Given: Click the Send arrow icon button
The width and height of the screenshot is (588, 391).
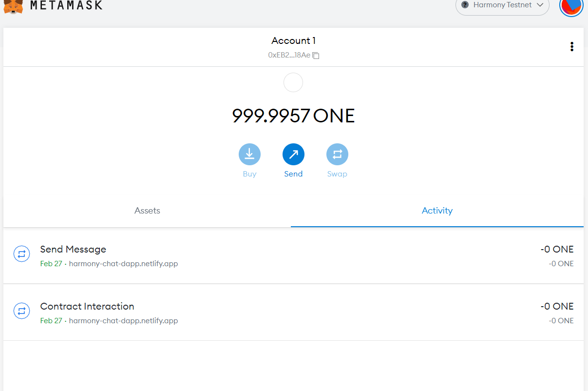Looking at the screenshot, I should pyautogui.click(x=293, y=154).
